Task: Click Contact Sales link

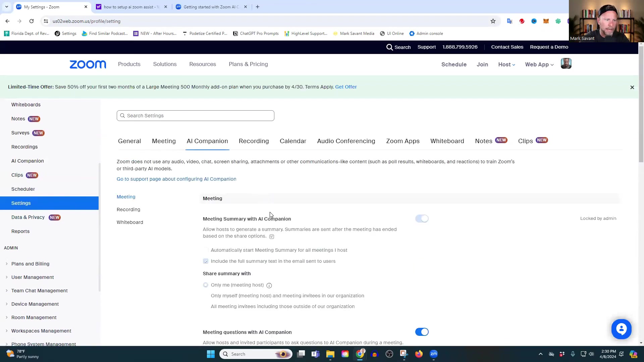Action: [507, 47]
